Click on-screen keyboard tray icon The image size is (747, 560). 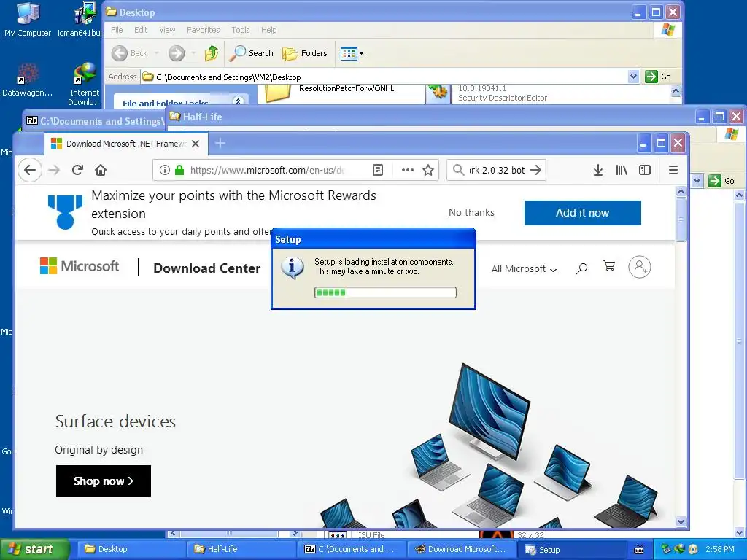pos(639,550)
